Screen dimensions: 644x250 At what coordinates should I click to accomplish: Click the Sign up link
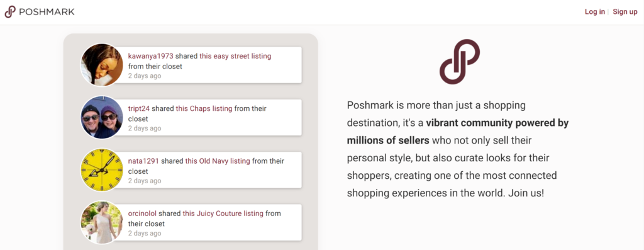[x=625, y=11]
